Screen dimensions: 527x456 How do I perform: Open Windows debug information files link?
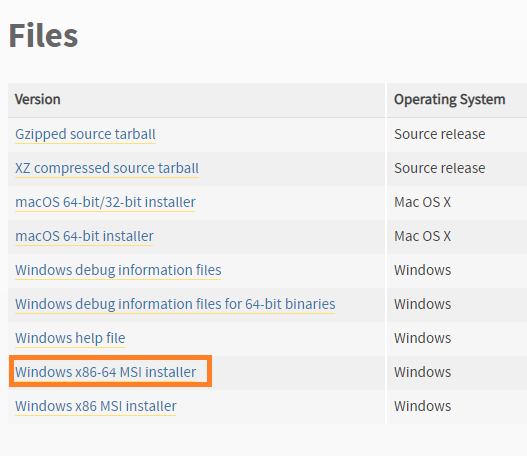(118, 270)
